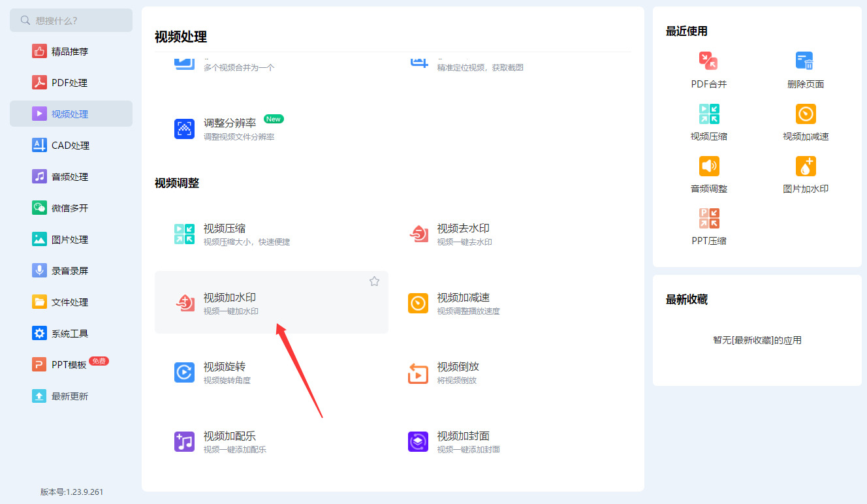Image resolution: width=867 pixels, height=504 pixels.
Task: Open 录音录屏 in the sidebar
Action: [71, 271]
